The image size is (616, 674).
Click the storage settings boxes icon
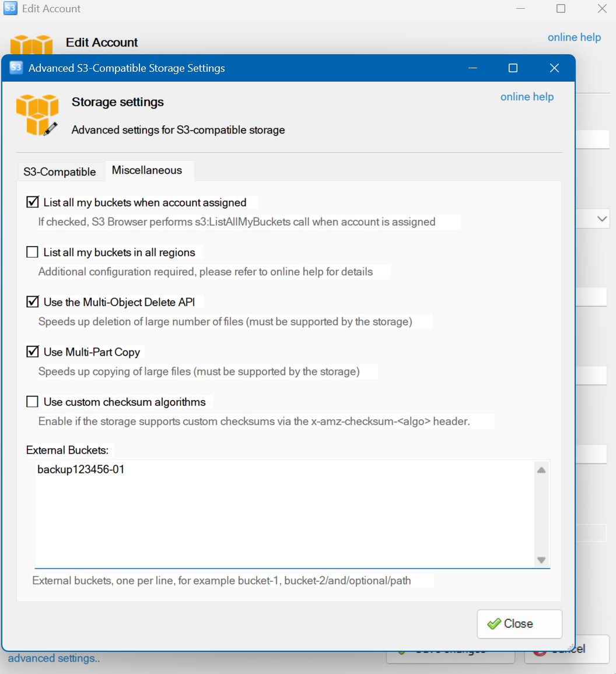(x=37, y=115)
